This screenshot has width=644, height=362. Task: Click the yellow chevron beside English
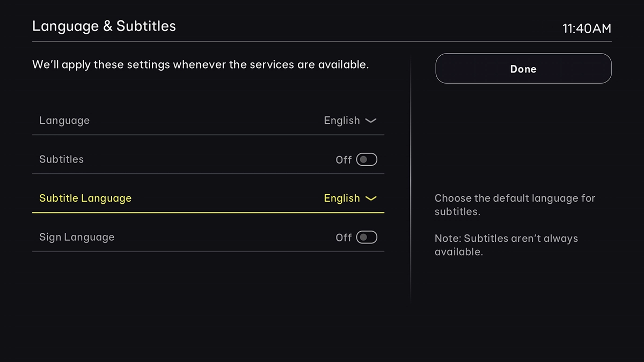371,198
